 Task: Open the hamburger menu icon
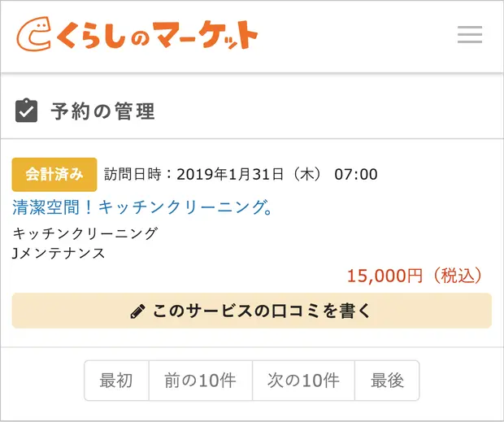[x=470, y=35]
